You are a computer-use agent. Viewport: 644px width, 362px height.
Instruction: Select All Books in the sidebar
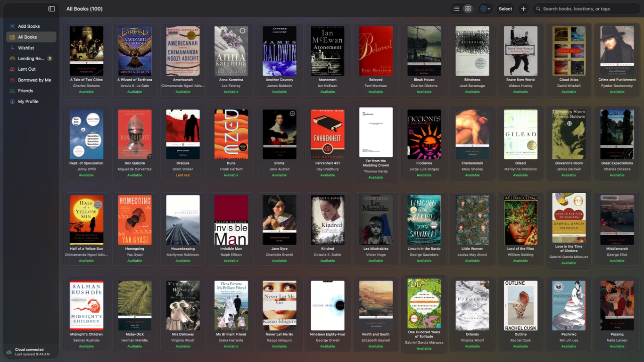31,37
